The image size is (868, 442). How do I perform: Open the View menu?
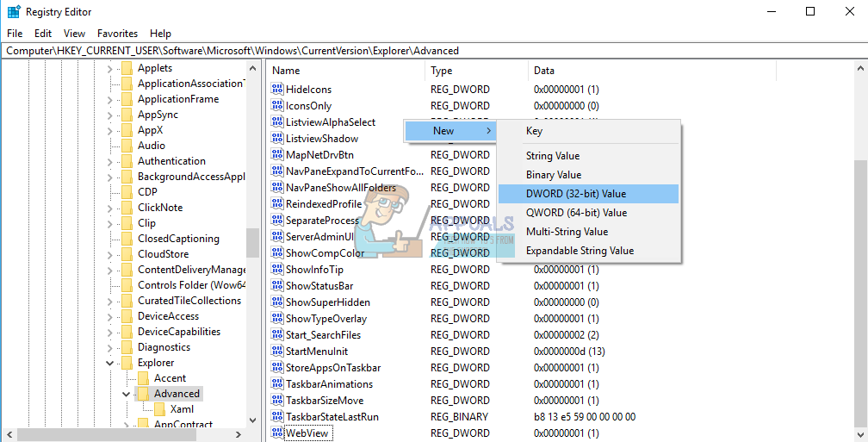click(75, 34)
